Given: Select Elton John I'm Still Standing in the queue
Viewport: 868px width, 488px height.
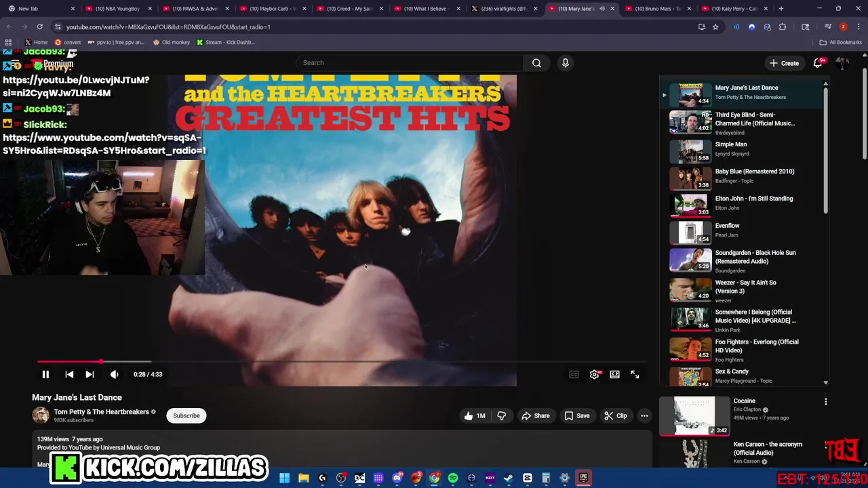Looking at the screenshot, I should [x=743, y=204].
